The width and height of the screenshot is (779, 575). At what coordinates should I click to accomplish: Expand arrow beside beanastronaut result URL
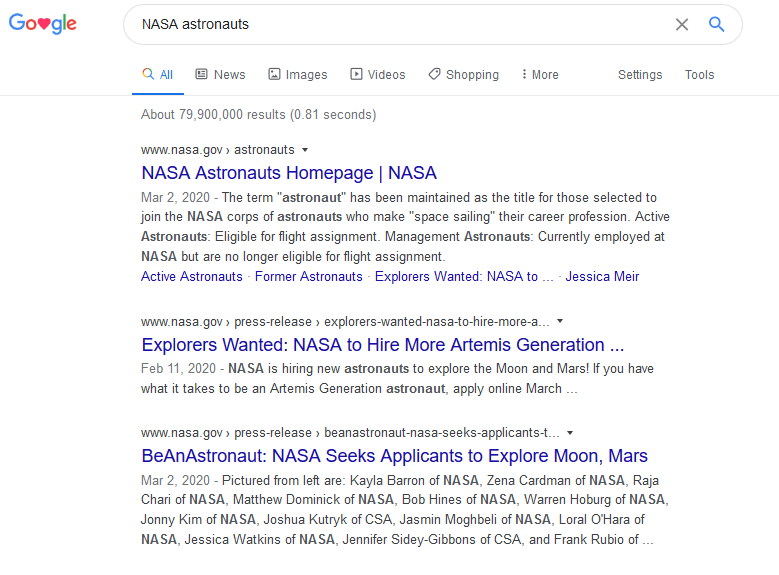click(x=569, y=433)
